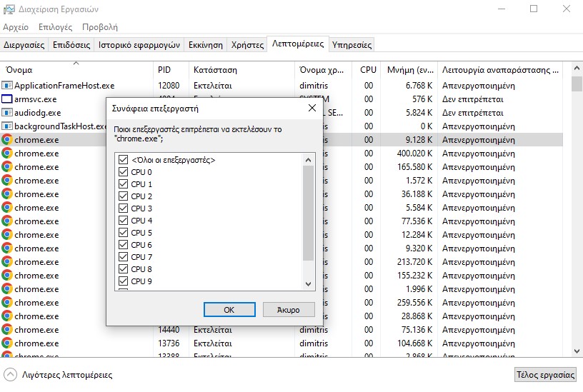Select the Υπηρεσίες tab
Image resolution: width=583 pixels, height=392 pixels.
pos(352,45)
